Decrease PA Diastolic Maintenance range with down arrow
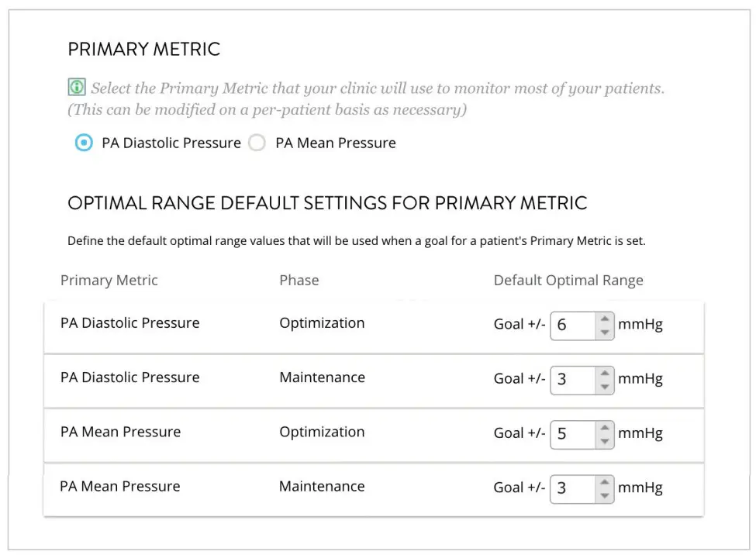This screenshot has height=555, width=756. 604,387
